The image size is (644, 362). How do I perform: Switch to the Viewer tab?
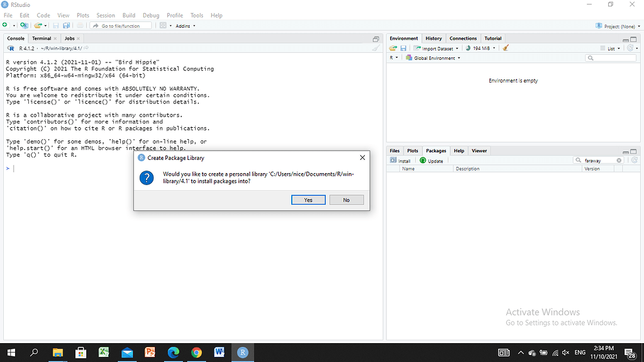click(479, 150)
